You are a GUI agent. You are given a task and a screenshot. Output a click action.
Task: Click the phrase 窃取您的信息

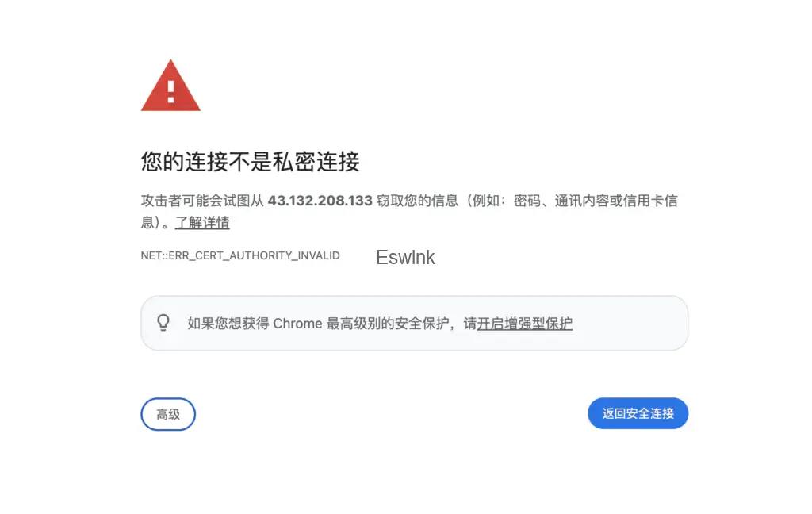tap(417, 201)
